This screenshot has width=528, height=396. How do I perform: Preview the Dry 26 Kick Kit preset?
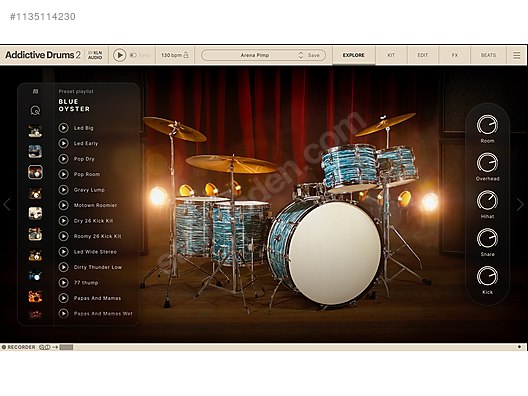pyautogui.click(x=63, y=221)
